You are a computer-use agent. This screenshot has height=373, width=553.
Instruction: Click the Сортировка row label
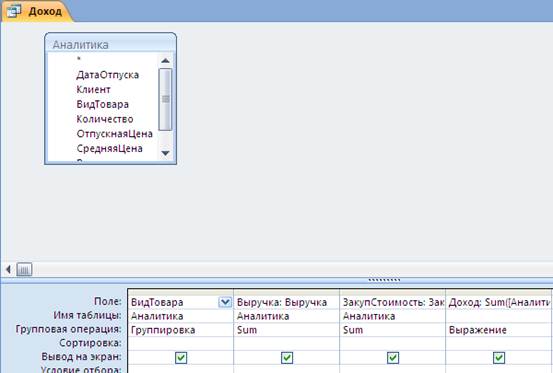coord(90,343)
